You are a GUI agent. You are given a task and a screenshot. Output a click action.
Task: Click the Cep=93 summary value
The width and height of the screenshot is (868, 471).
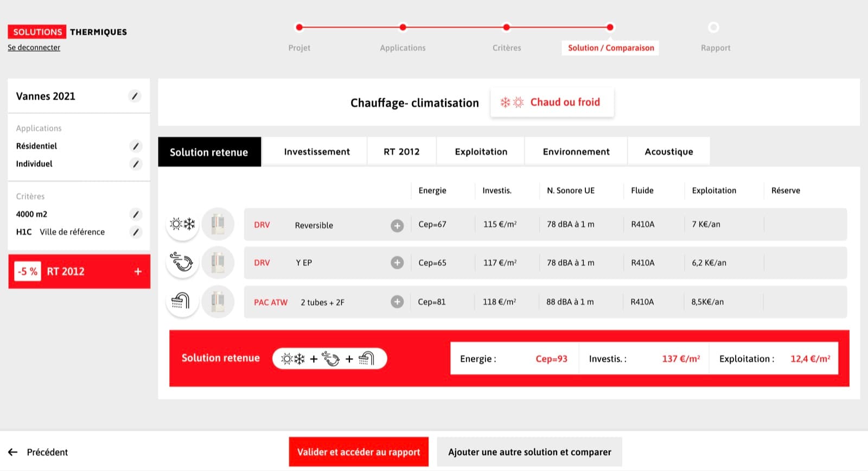[551, 359]
